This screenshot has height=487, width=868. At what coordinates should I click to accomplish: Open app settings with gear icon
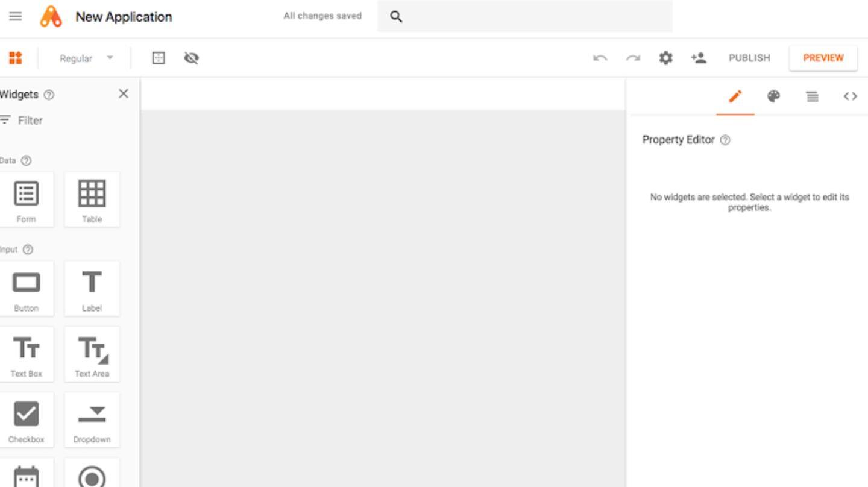tap(665, 58)
